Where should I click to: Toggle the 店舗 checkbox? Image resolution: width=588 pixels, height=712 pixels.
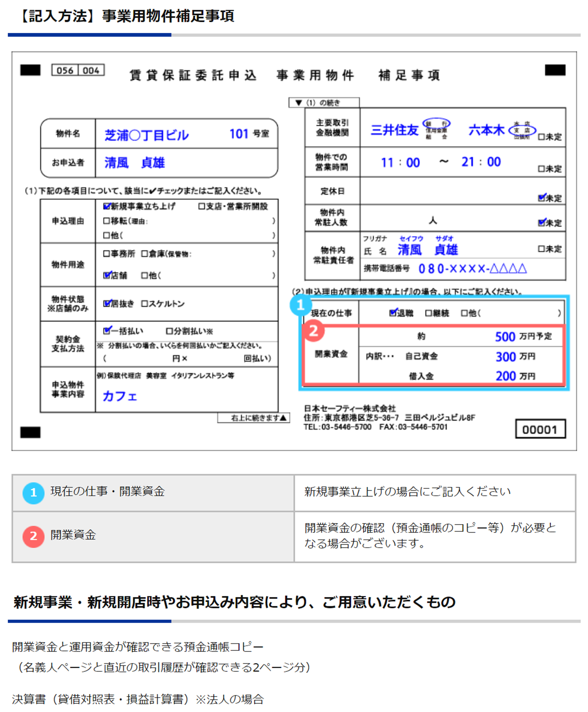point(107,275)
